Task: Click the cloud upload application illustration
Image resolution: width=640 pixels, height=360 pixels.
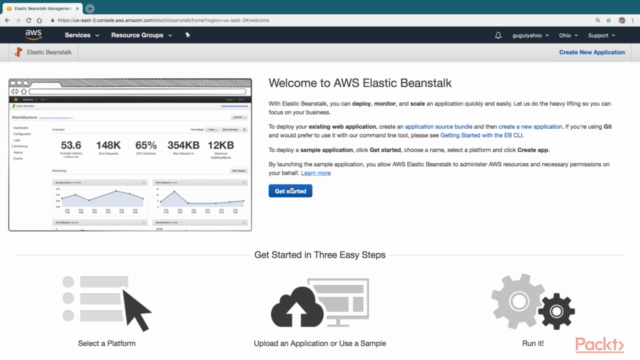Action: pos(320,303)
